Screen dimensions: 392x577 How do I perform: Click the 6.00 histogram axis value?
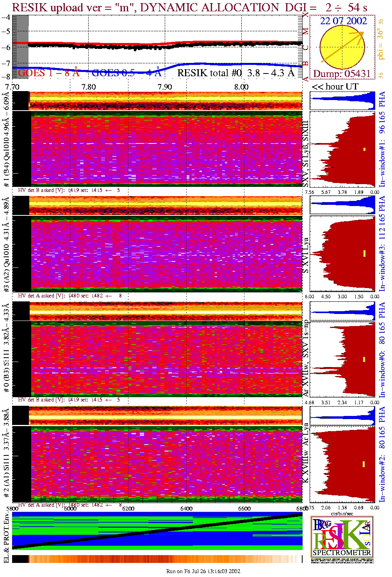[309, 296]
